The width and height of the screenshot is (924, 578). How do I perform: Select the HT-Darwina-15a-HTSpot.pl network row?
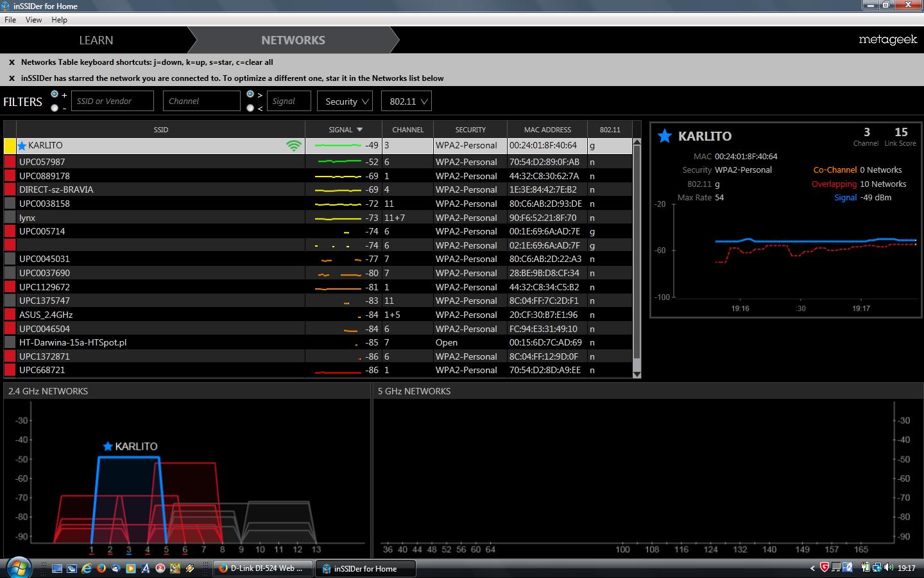tap(318, 342)
